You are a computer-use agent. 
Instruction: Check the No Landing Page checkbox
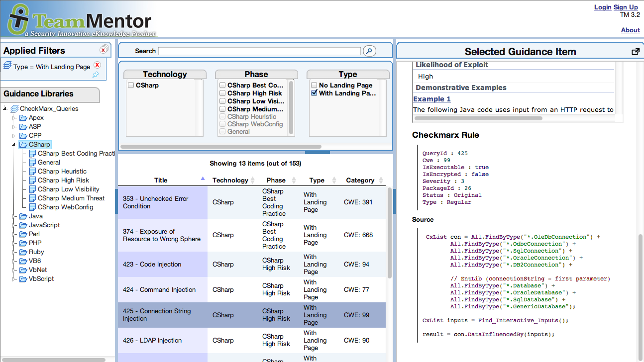[x=314, y=86]
